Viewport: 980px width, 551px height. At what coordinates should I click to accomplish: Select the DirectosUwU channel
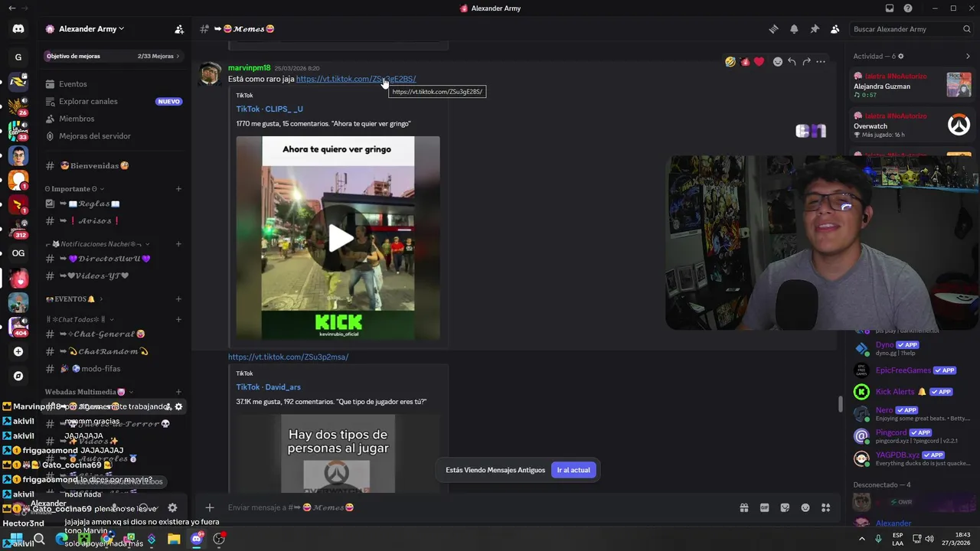(x=113, y=259)
